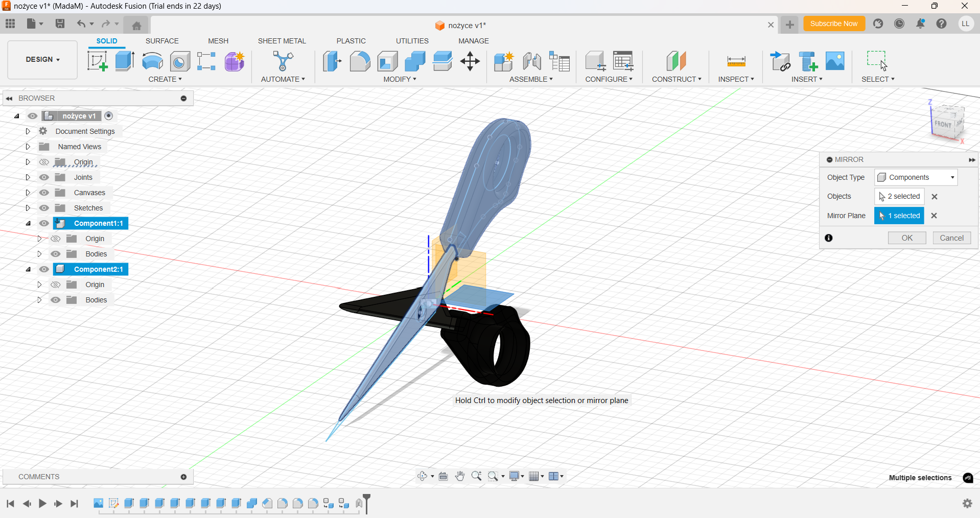The height and width of the screenshot is (518, 980).
Task: Select the Hole tool icon
Action: click(x=180, y=61)
